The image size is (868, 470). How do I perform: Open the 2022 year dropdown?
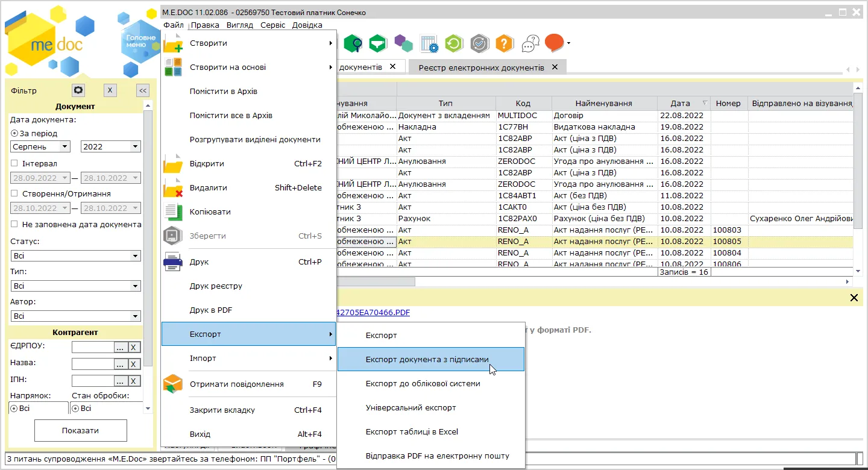coord(135,146)
